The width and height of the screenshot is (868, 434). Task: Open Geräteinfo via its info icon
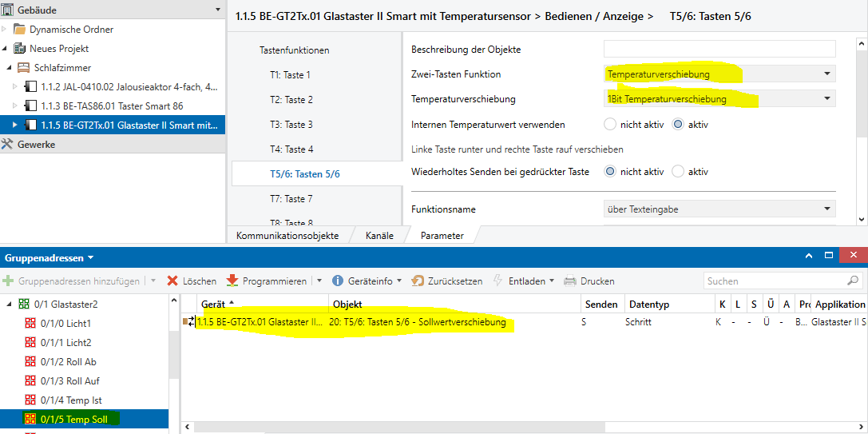(338, 281)
